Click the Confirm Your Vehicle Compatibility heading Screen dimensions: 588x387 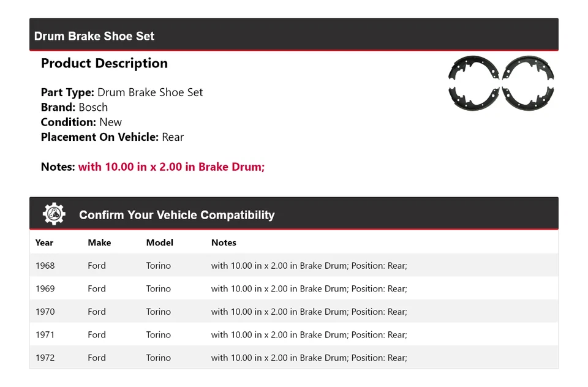176,214
